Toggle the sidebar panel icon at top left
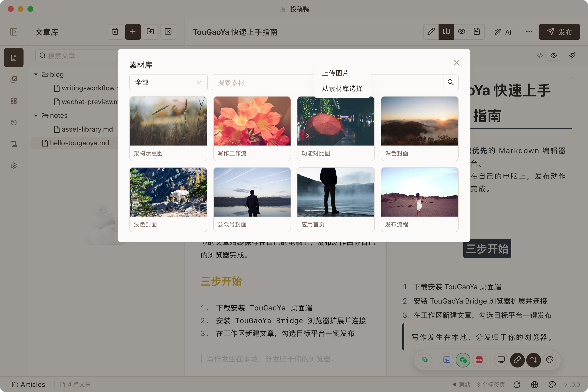This screenshot has width=588, height=392. [x=13, y=32]
